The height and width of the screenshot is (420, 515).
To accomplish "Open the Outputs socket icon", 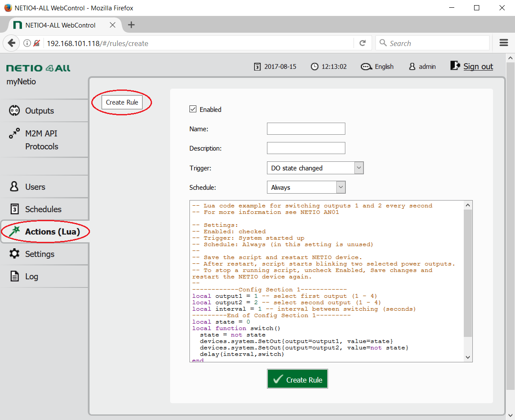I will (x=14, y=111).
